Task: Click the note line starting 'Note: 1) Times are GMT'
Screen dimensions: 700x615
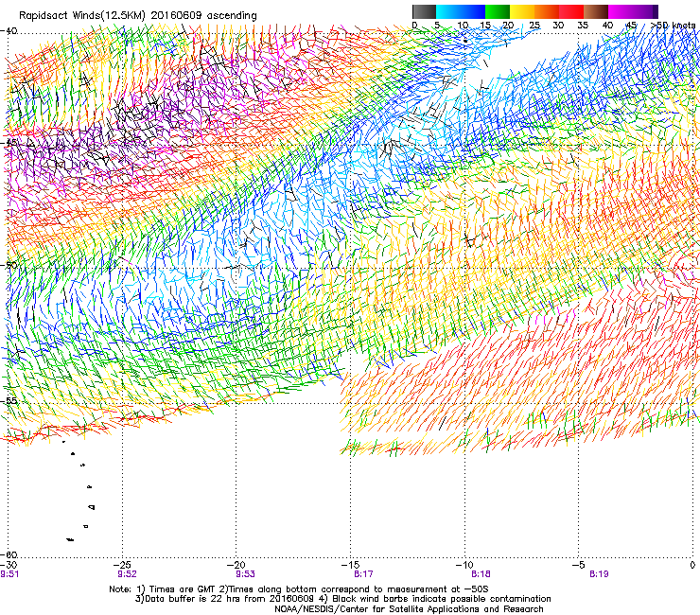Action: click(x=299, y=589)
